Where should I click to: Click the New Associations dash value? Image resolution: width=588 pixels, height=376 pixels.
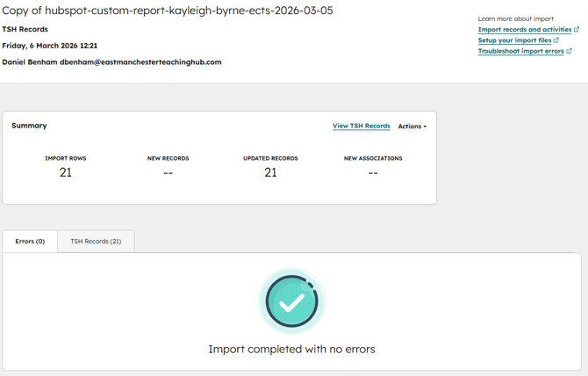(373, 173)
